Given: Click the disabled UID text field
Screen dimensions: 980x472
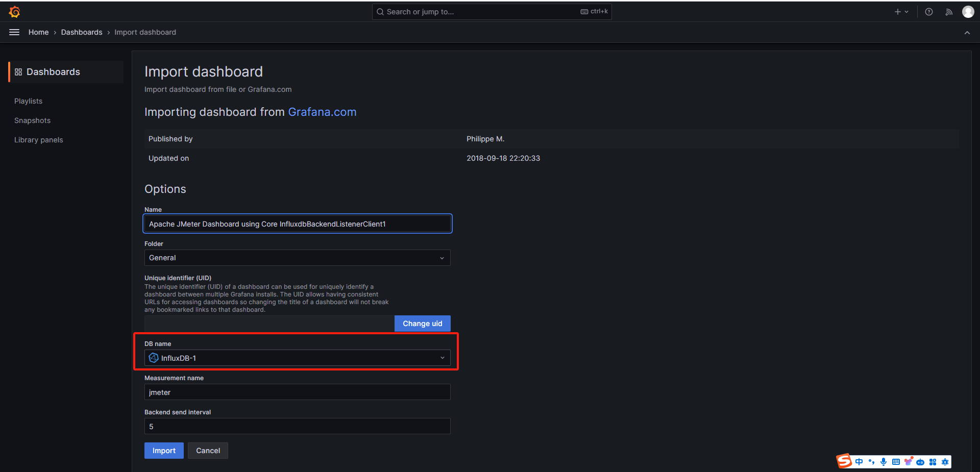Looking at the screenshot, I should coord(269,324).
